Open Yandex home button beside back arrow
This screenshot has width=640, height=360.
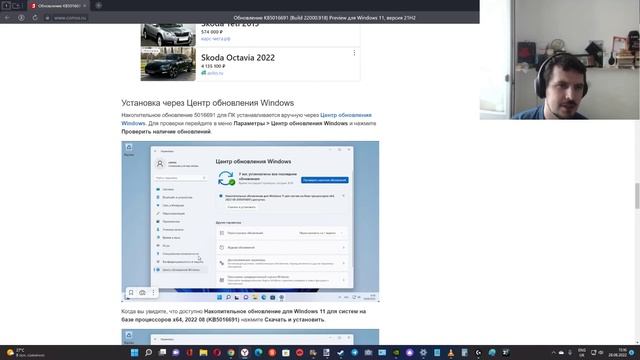coord(21,18)
